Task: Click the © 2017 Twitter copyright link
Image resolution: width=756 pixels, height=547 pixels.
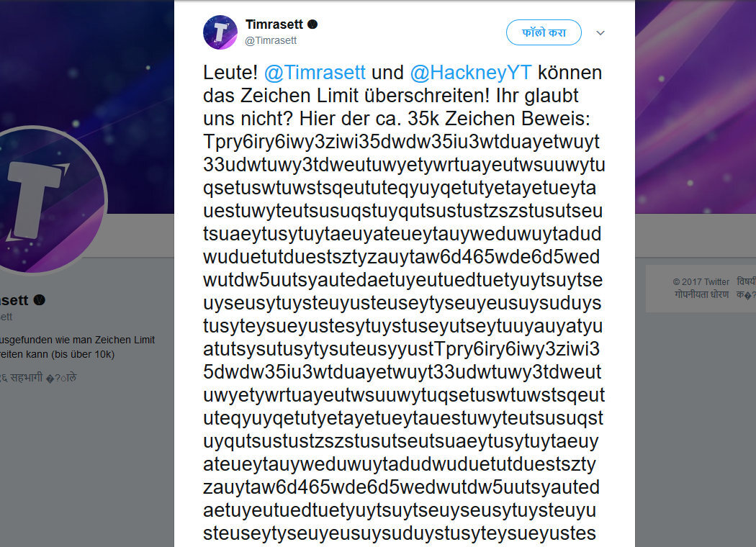Action: [x=701, y=281]
